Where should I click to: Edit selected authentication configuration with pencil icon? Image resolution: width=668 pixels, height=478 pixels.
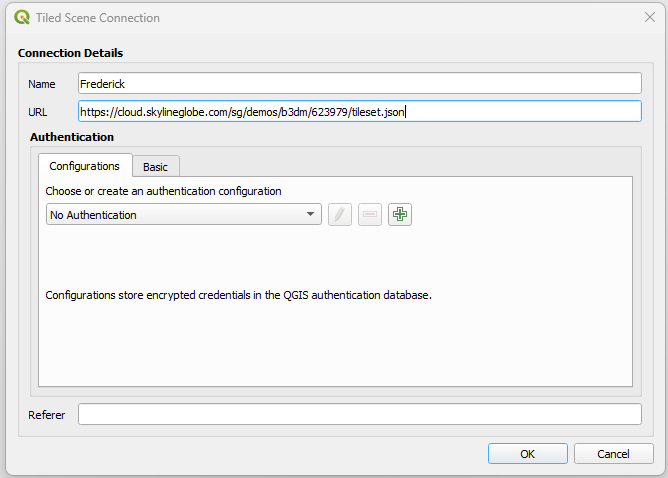[340, 214]
